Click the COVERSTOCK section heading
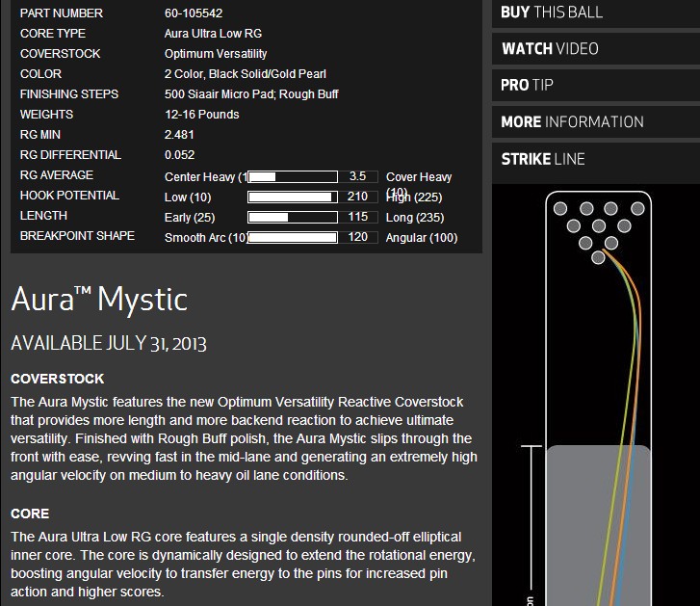Image resolution: width=700 pixels, height=606 pixels. 57,379
